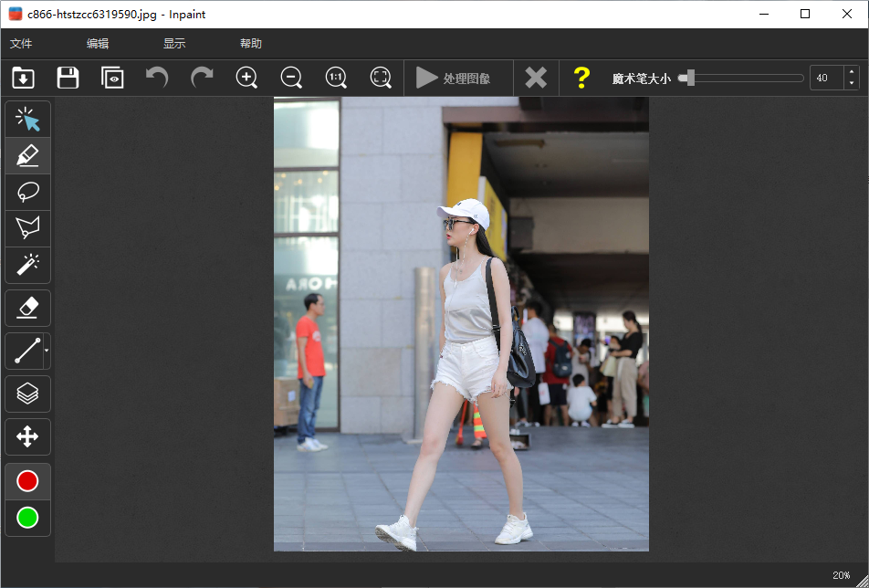869x588 pixels.
Task: Toggle the preview view icon
Action: point(112,78)
